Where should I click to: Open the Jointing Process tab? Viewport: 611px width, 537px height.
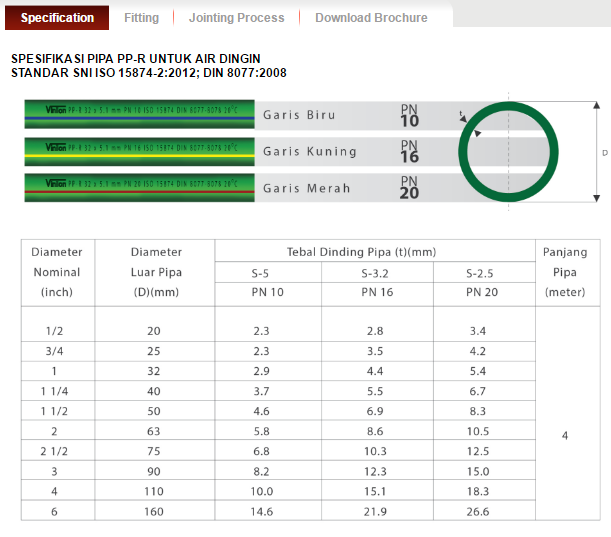(236, 17)
